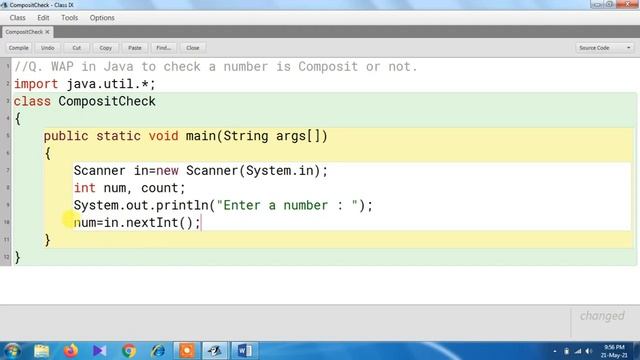The image size is (640, 360).
Task: Click the comment line about Composit check
Action: pos(216,67)
